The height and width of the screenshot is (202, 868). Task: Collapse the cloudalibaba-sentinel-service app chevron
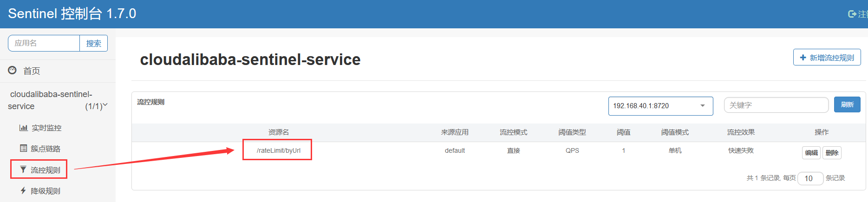(105, 105)
